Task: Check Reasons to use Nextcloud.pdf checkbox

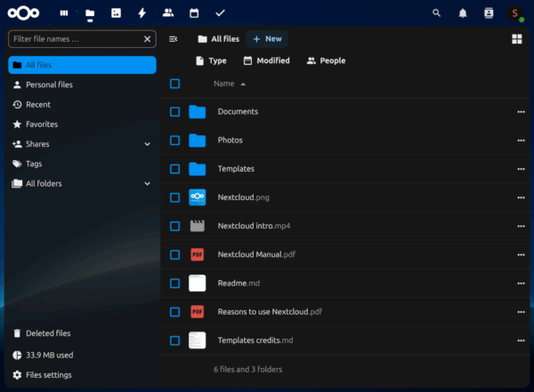Action: click(x=174, y=312)
